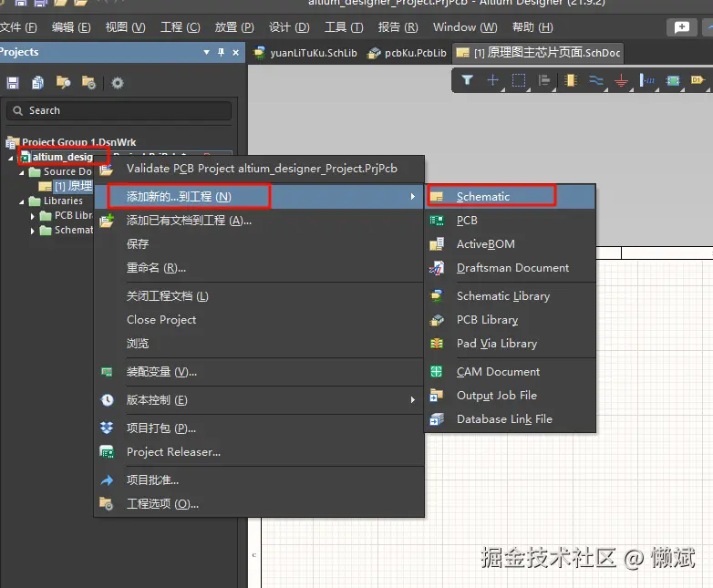Screen dimensions: 713x588
Task: Click 项目批准... entry
Action: click(x=260, y=480)
